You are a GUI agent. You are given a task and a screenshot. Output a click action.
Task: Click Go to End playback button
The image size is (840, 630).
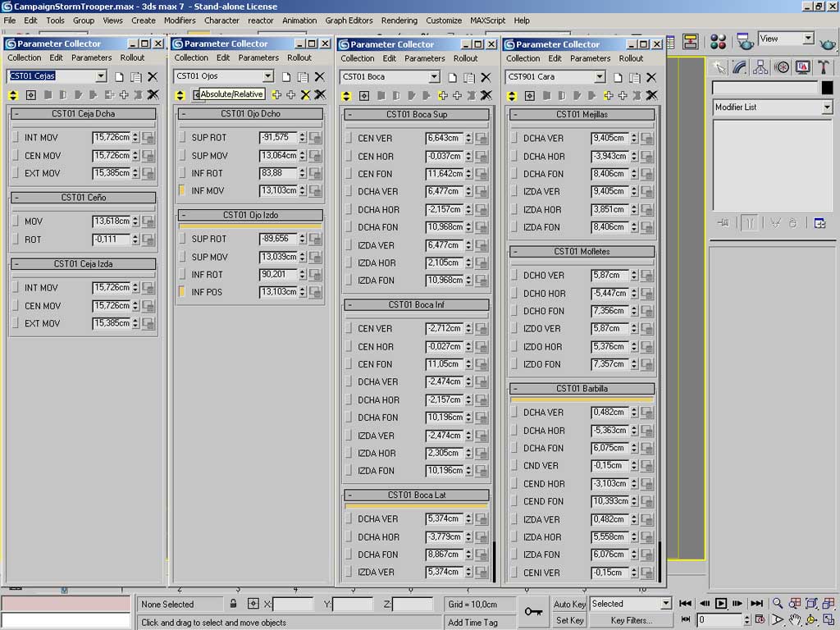[757, 603]
